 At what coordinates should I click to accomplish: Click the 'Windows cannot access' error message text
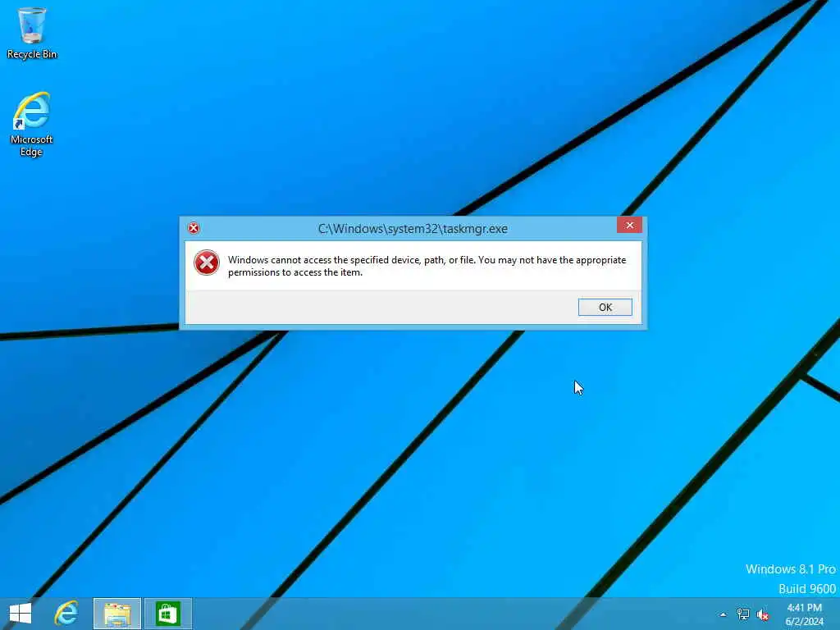[427, 266]
